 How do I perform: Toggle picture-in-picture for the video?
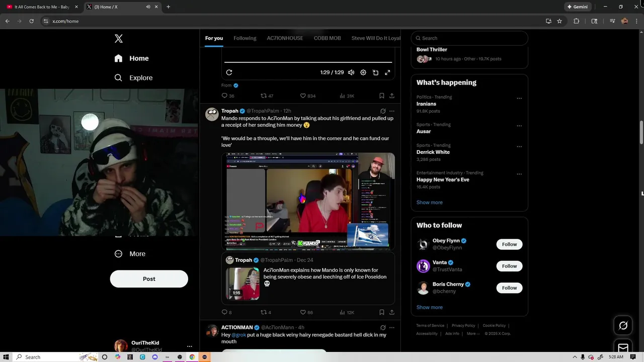pos(375,72)
